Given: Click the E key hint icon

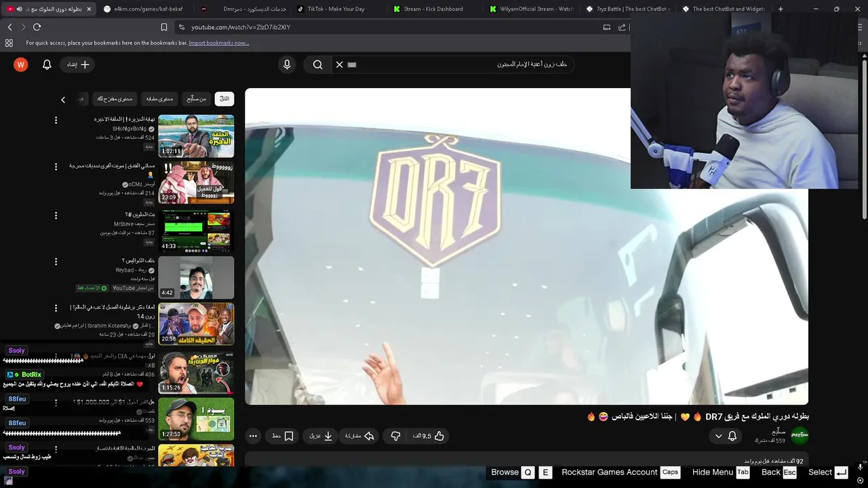Looking at the screenshot, I should pos(545,472).
